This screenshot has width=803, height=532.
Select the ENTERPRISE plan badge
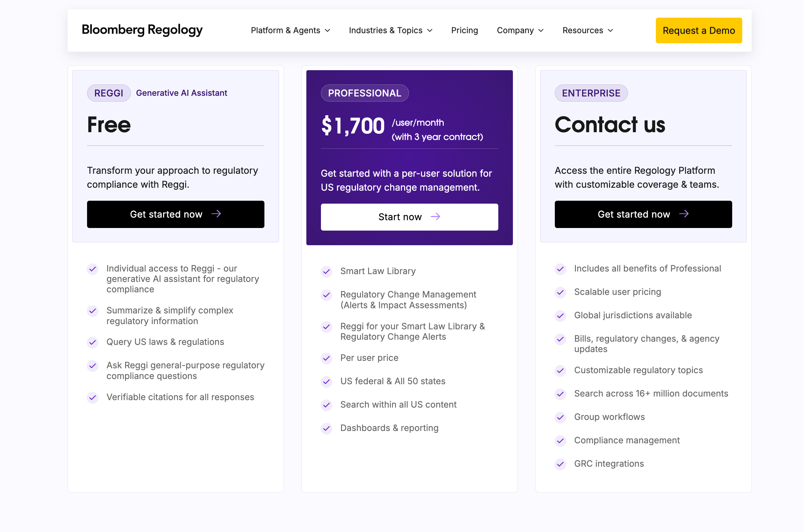coord(591,93)
